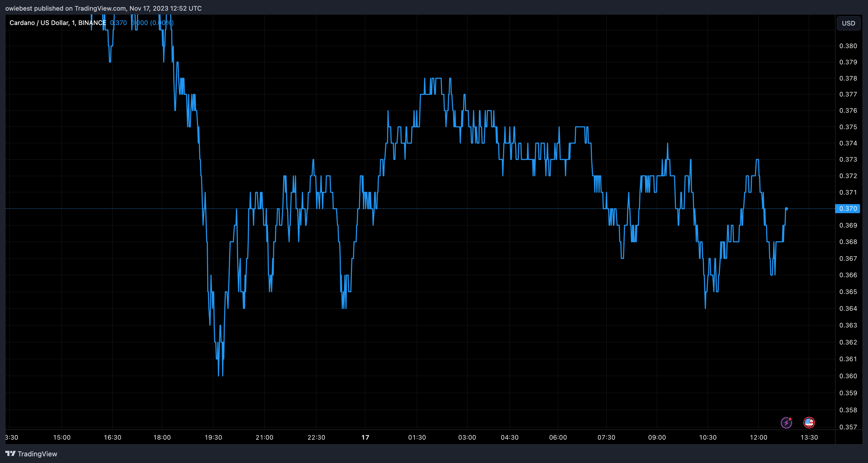This screenshot has width=868, height=463.
Task: Click the 21:00 time axis label
Action: tap(264, 437)
